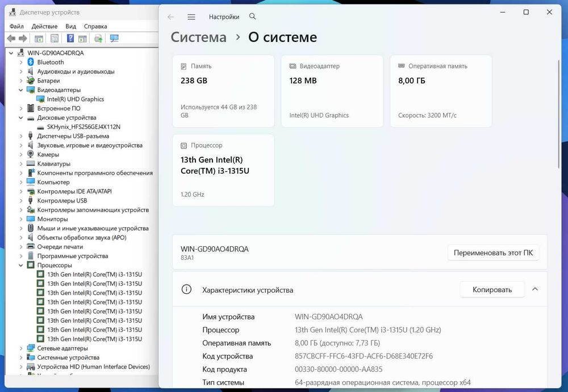Click the Видеоадаптер card icon
Image resolution: width=568 pixels, height=392 pixels.
click(293, 66)
